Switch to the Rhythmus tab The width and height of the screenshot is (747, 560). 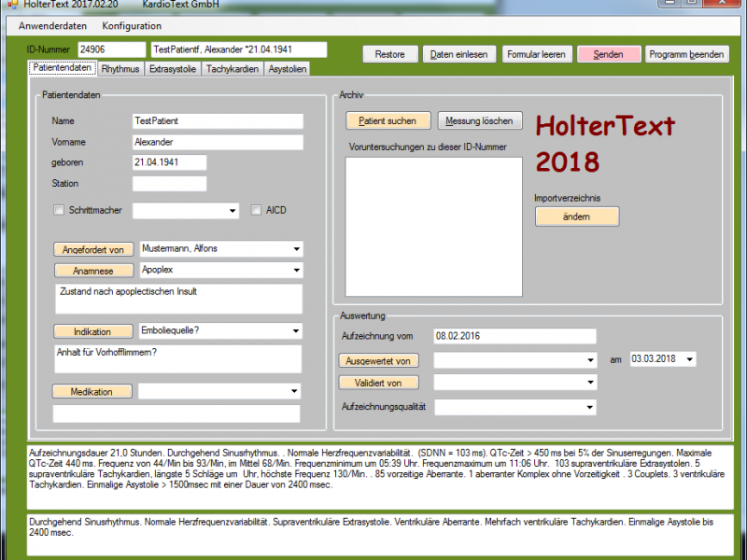120,69
